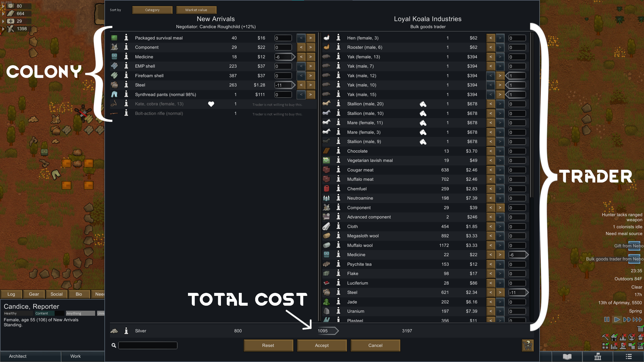Open the trade help cart icon
Viewport: 644px width, 362px height.
(x=528, y=345)
